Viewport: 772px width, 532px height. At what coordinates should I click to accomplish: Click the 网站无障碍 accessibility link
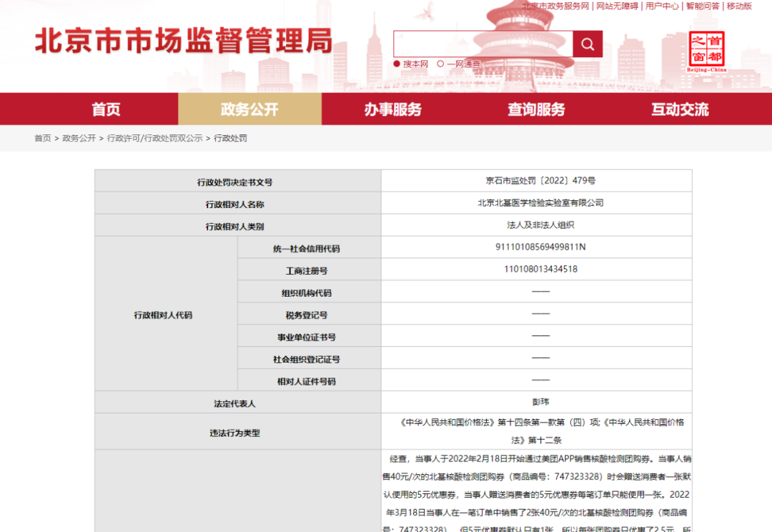[617, 6]
